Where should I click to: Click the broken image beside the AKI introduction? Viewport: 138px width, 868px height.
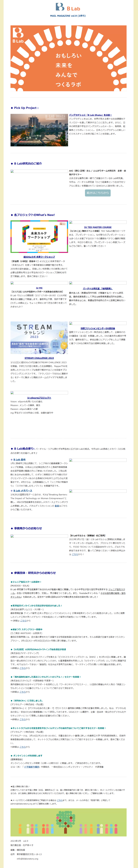39,171
